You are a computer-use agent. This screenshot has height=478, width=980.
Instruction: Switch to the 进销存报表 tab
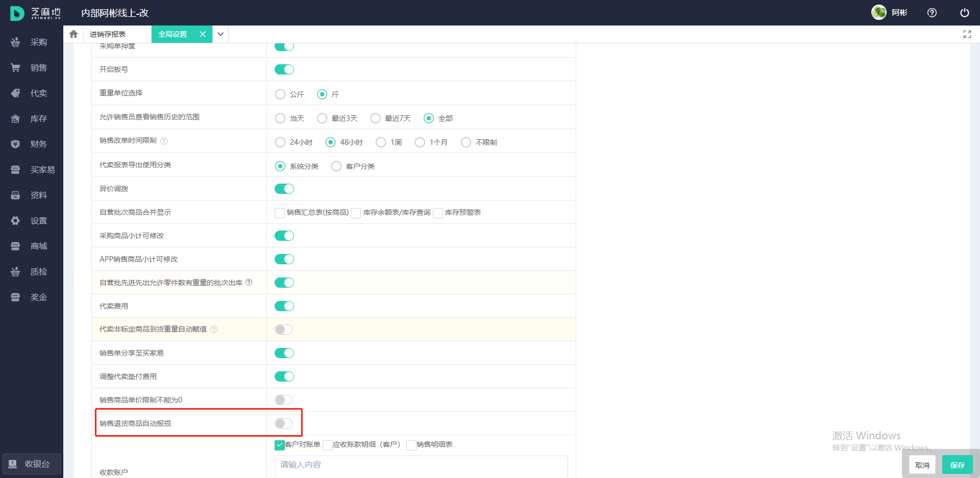(x=108, y=34)
